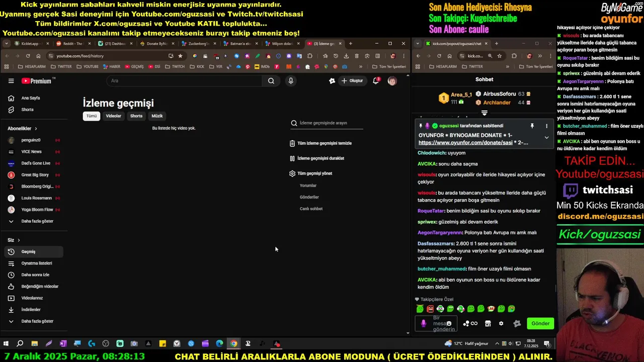This screenshot has height=362, width=644.
Task: Expand Siz section chevron
Action: [x=19, y=240]
